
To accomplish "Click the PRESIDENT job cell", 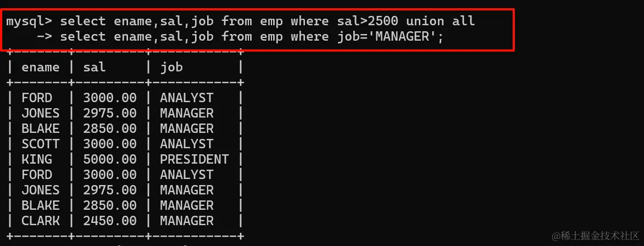I will pyautogui.click(x=195, y=159).
